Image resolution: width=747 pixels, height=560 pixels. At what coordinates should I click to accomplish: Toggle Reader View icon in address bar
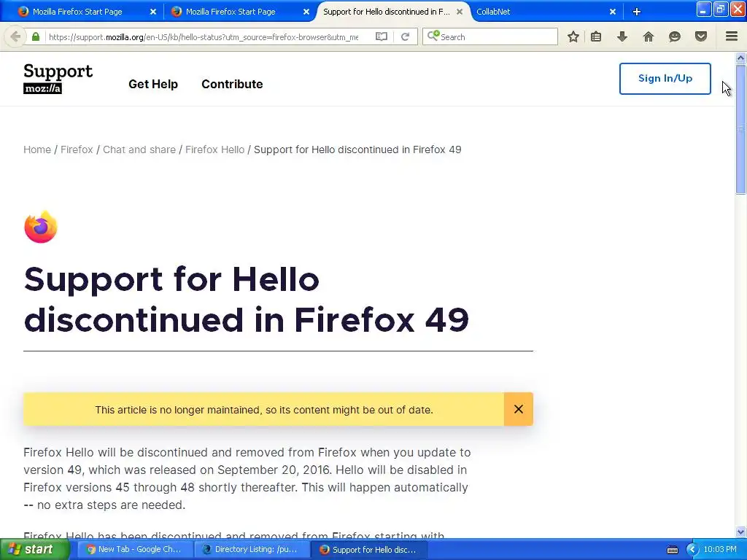pos(381,36)
